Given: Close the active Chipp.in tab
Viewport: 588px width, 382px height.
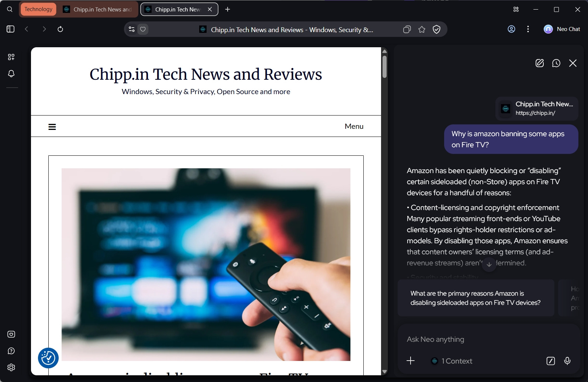Looking at the screenshot, I should click(x=210, y=9).
